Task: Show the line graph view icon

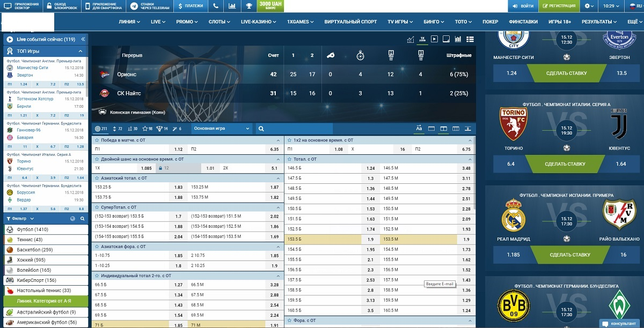Action: 411,39
